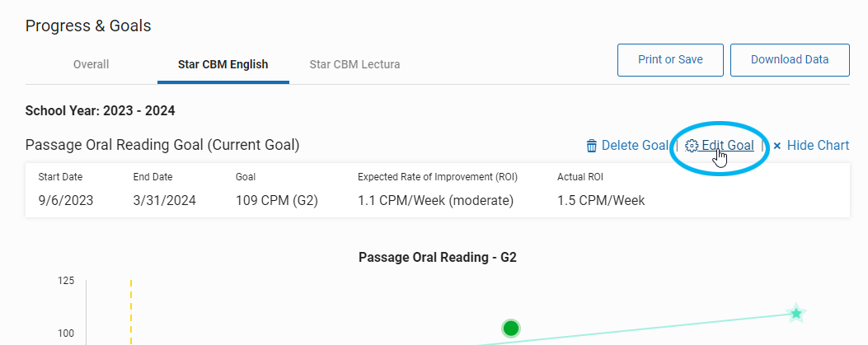Click the 1.5 CPM/Week Actual ROI value
The image size is (868, 345).
click(601, 200)
